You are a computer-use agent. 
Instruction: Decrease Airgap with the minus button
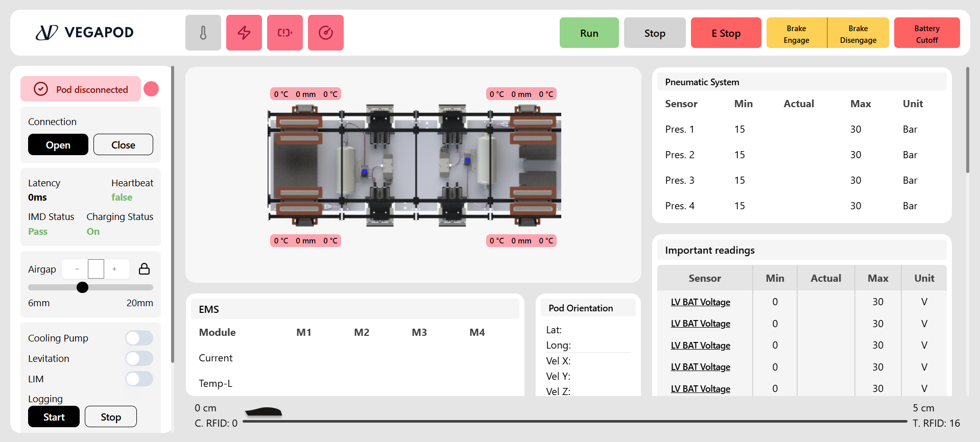[x=77, y=269]
